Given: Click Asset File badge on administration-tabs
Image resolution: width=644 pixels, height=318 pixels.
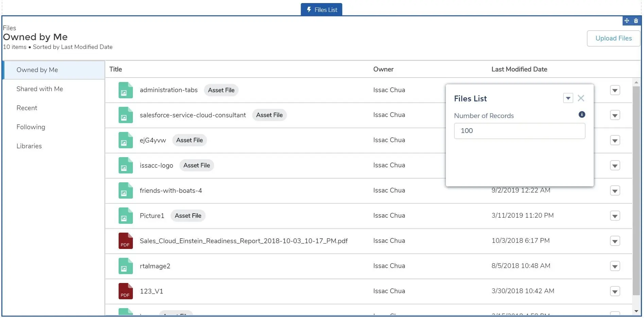Looking at the screenshot, I should coord(221,90).
